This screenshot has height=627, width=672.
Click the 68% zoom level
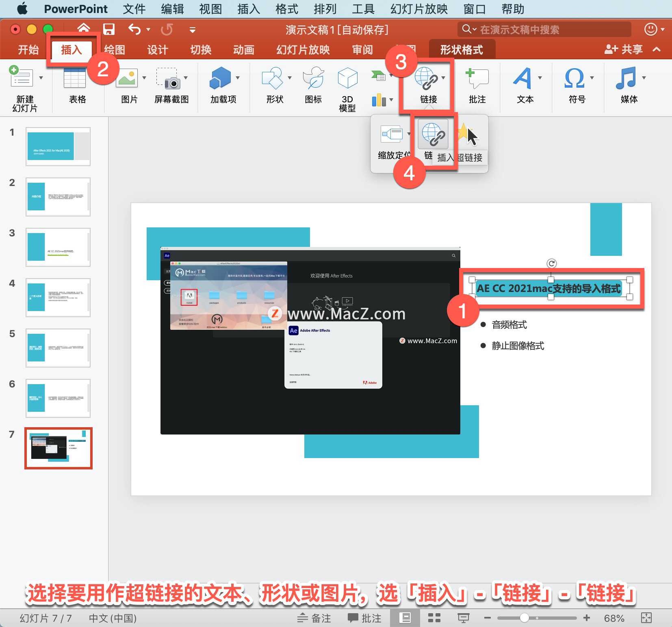614,618
